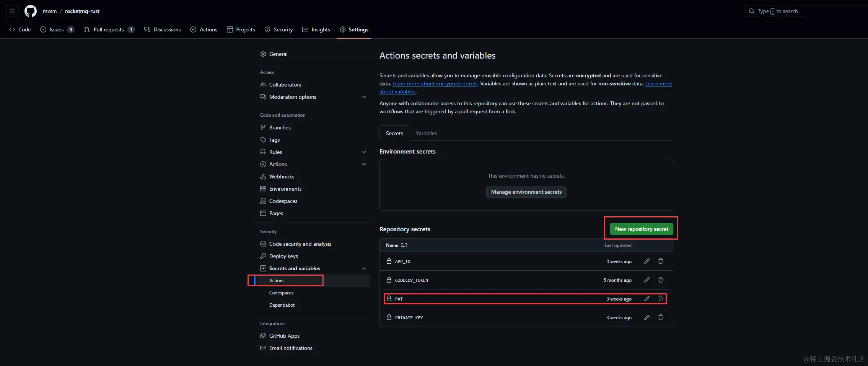Click the edit pencil for APP_ID secret
The image size is (868, 366).
coord(647,261)
